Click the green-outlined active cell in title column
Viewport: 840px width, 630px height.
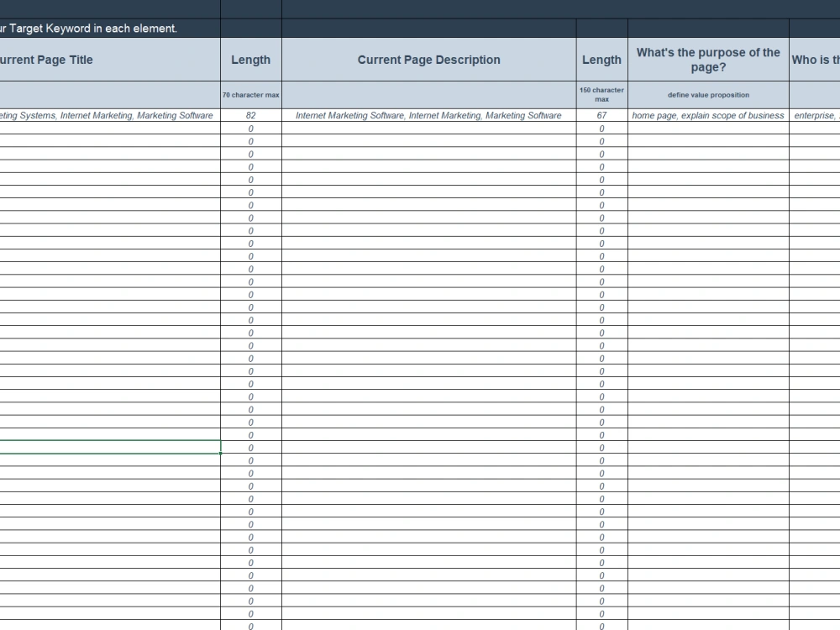point(110,448)
